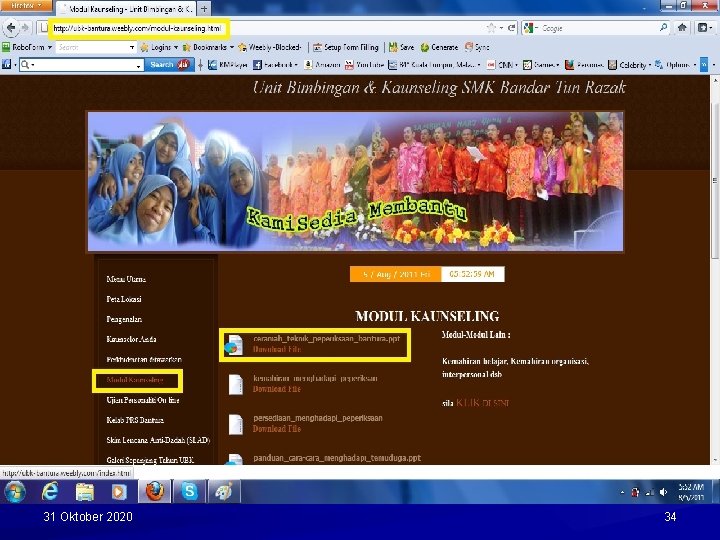The width and height of the screenshot is (720, 540).
Task: Click the ceramah_teknik_peperiksaan_bantura.ppt file icon
Action: (x=234, y=345)
